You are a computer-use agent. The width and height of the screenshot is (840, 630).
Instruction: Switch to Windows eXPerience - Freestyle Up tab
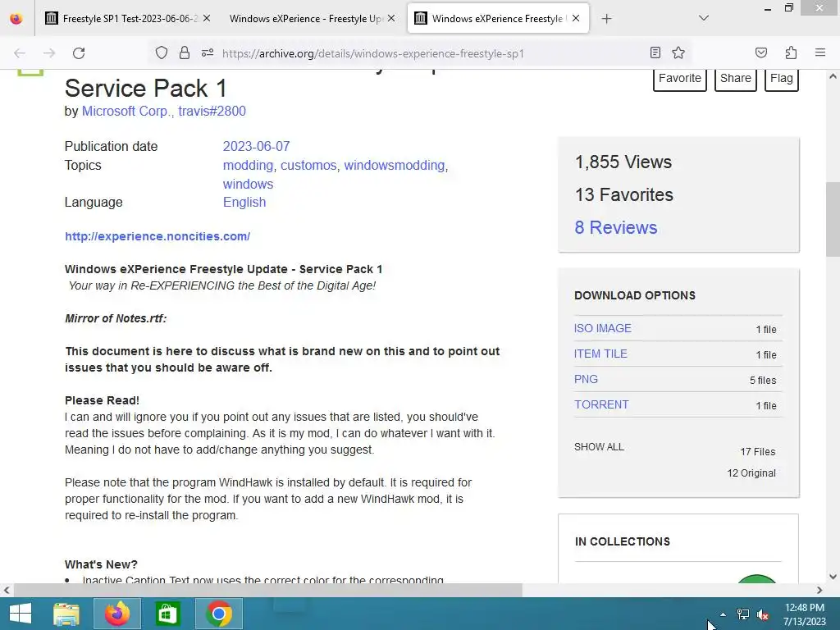coord(313,19)
